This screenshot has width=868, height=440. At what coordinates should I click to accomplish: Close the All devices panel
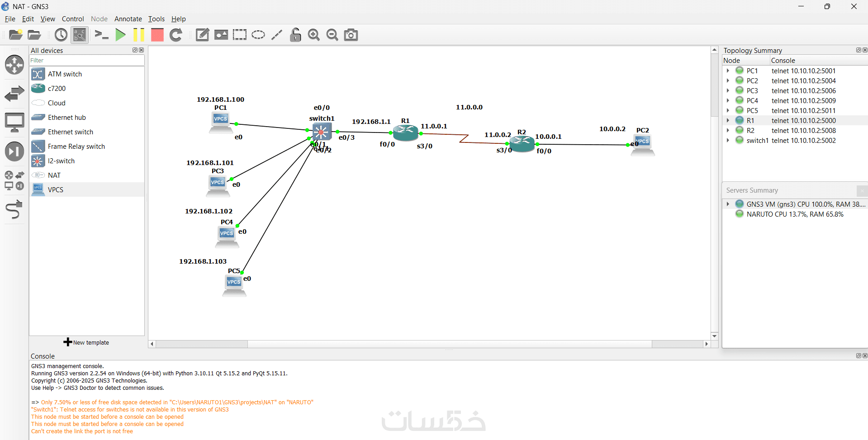(x=141, y=50)
